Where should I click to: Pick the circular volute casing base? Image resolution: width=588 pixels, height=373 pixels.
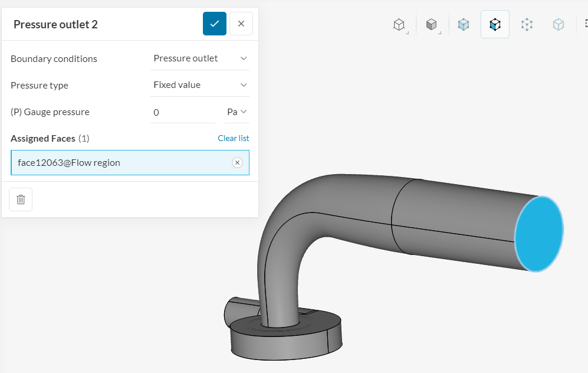pos(283,341)
